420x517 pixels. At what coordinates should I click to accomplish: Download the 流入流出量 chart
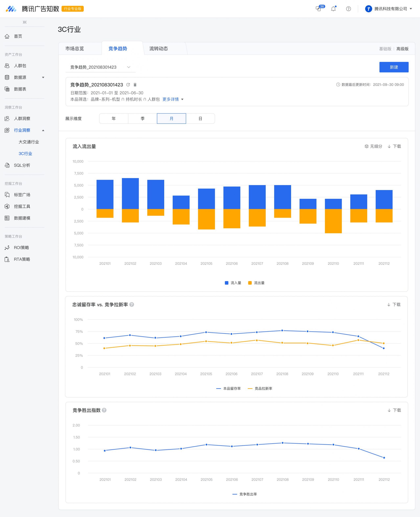point(394,146)
